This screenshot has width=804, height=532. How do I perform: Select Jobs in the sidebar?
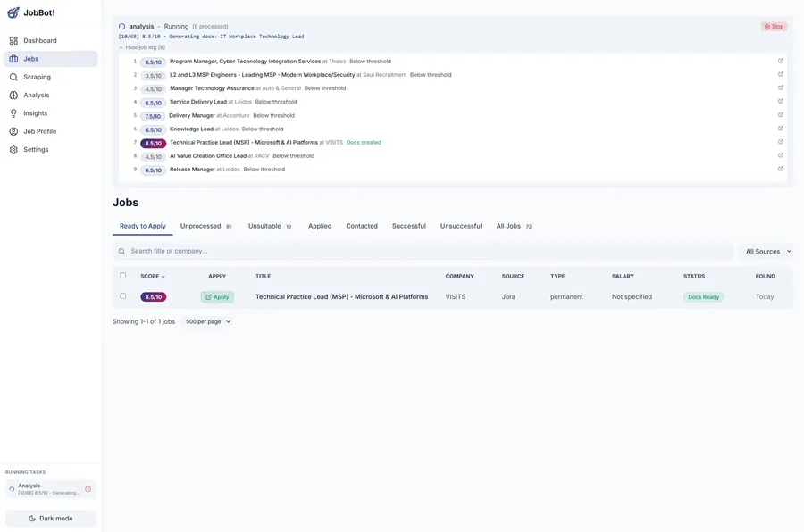pos(50,59)
